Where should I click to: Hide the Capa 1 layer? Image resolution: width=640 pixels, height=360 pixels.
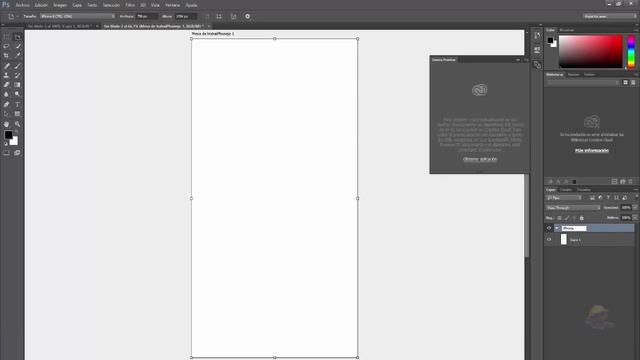[549, 240]
